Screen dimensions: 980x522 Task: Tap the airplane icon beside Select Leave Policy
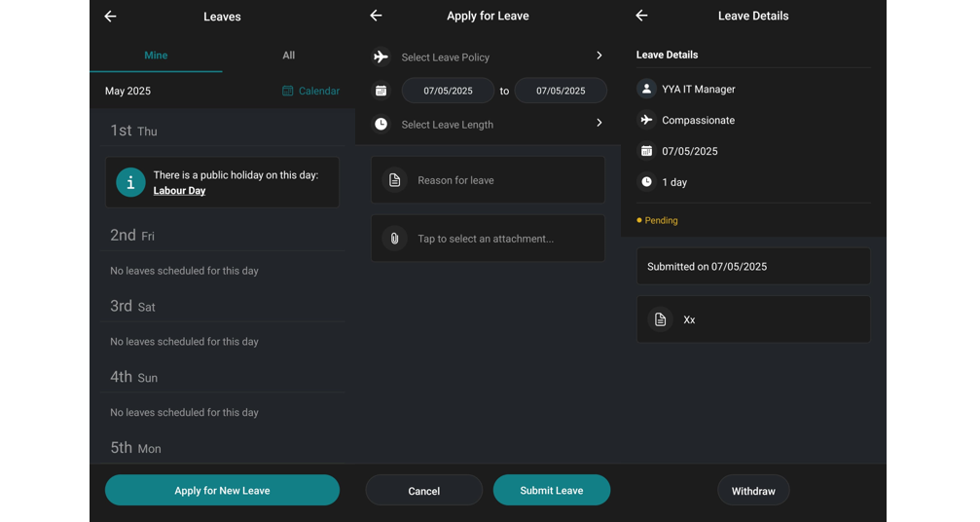click(381, 56)
